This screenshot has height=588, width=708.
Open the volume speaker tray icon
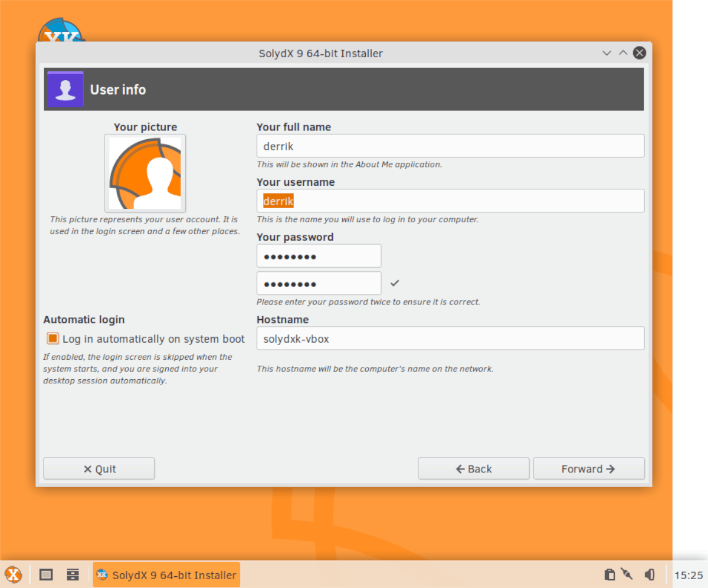(x=650, y=574)
